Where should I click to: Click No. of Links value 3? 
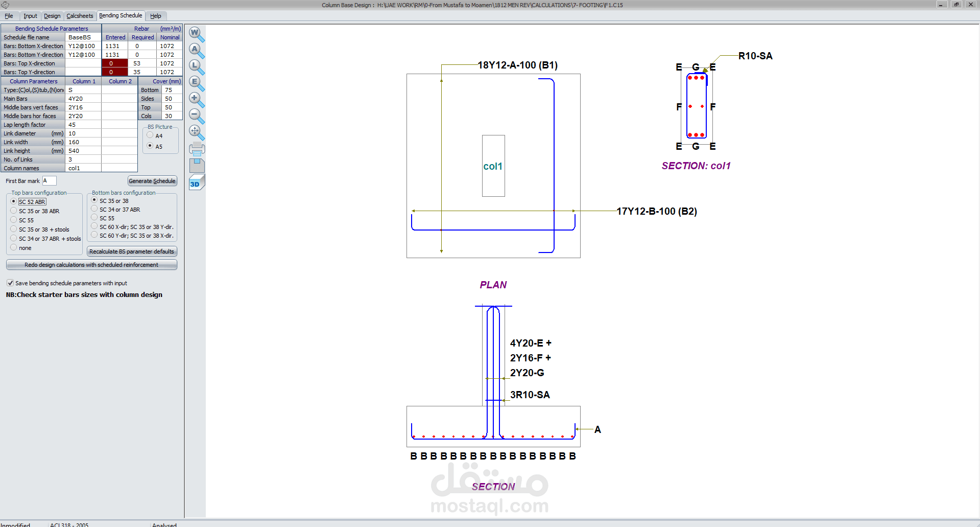83,159
